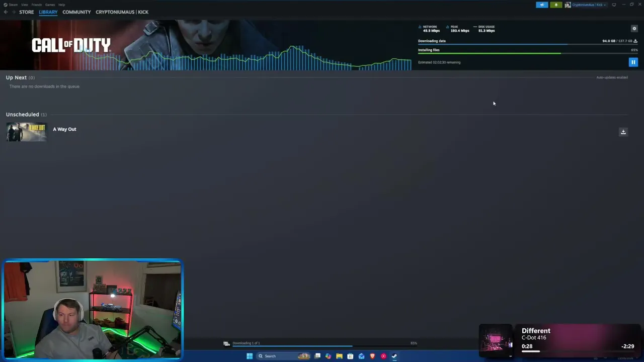Open the Friends menu
This screenshot has width=644, height=362.
tap(37, 5)
